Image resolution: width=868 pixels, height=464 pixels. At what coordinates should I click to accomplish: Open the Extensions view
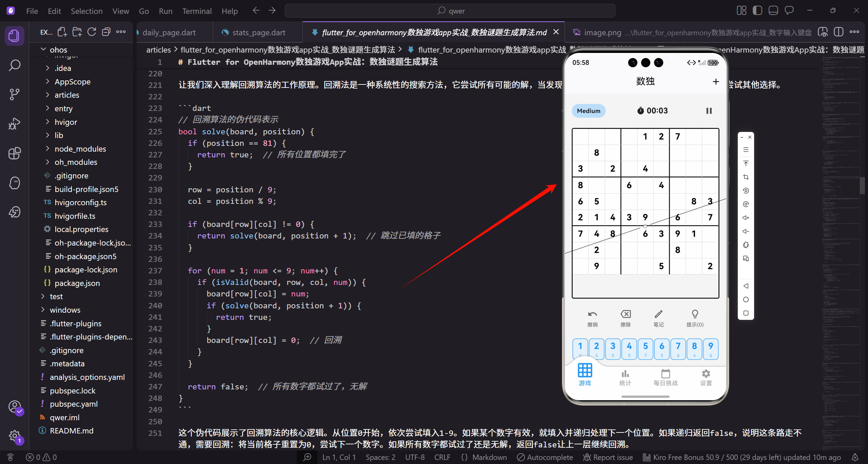point(14,153)
